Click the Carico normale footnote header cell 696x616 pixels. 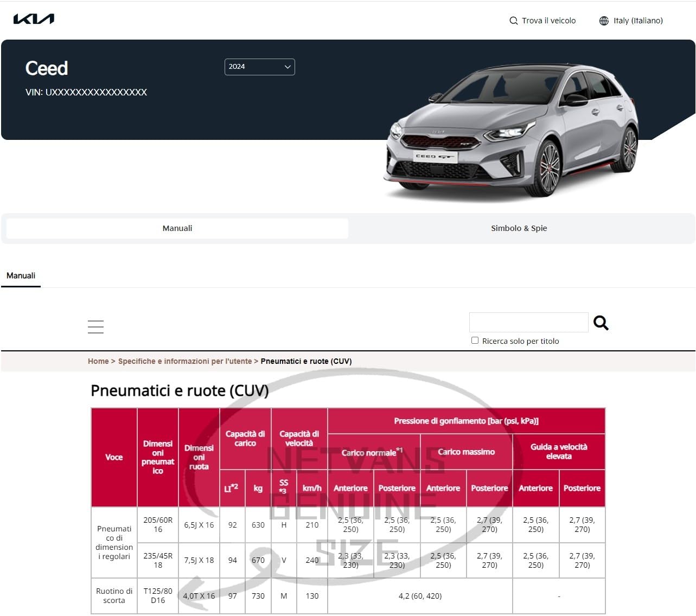coord(374,452)
